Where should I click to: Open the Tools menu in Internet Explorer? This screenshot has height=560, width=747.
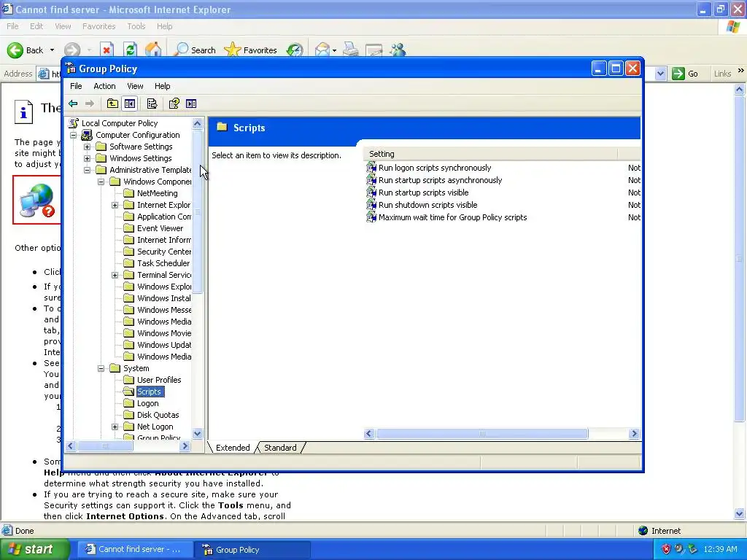(x=136, y=26)
